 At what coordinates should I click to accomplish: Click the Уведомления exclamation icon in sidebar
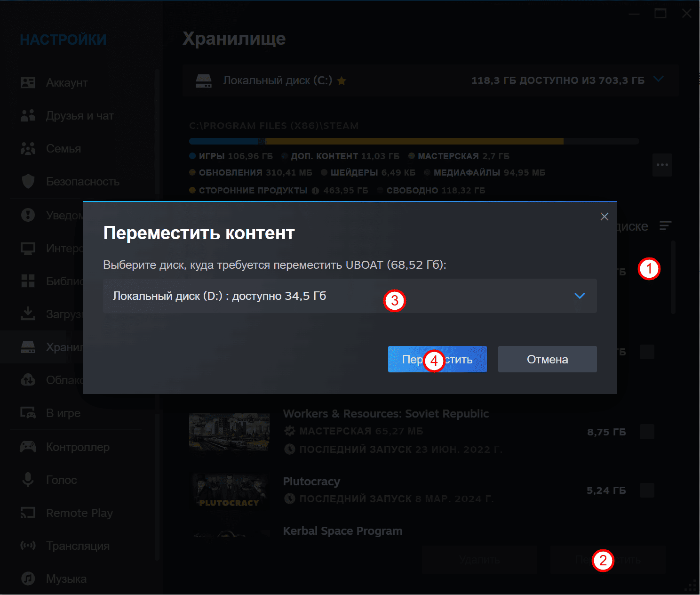[28, 215]
